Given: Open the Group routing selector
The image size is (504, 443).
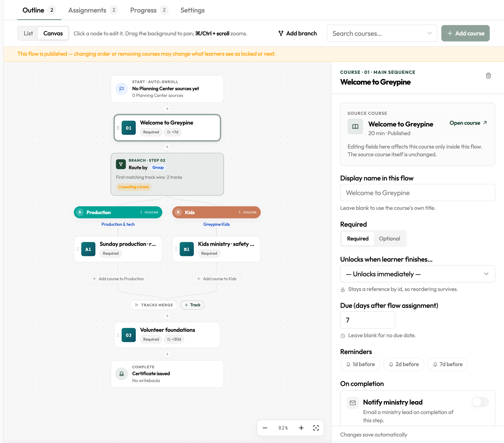Looking at the screenshot, I should [x=158, y=168].
